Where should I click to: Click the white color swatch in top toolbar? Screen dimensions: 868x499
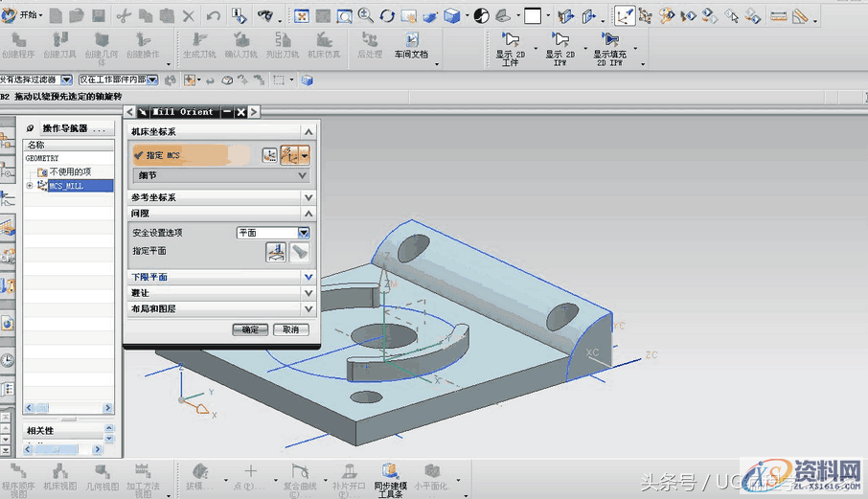click(x=533, y=16)
